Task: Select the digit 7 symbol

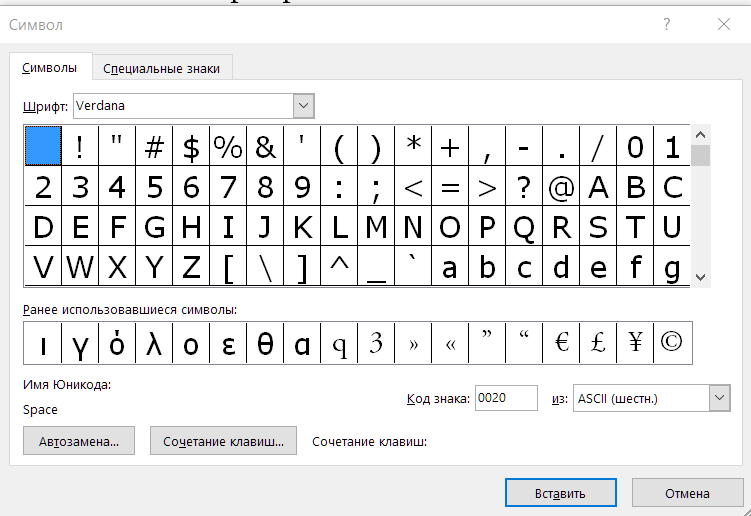Action: [228, 186]
